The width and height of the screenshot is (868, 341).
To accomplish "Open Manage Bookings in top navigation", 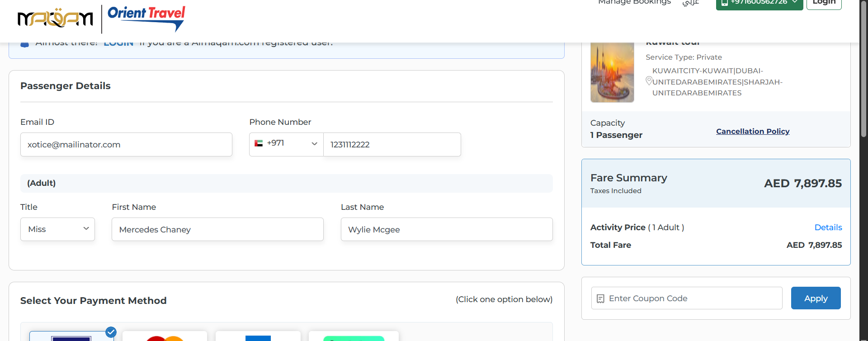I will (x=634, y=2).
